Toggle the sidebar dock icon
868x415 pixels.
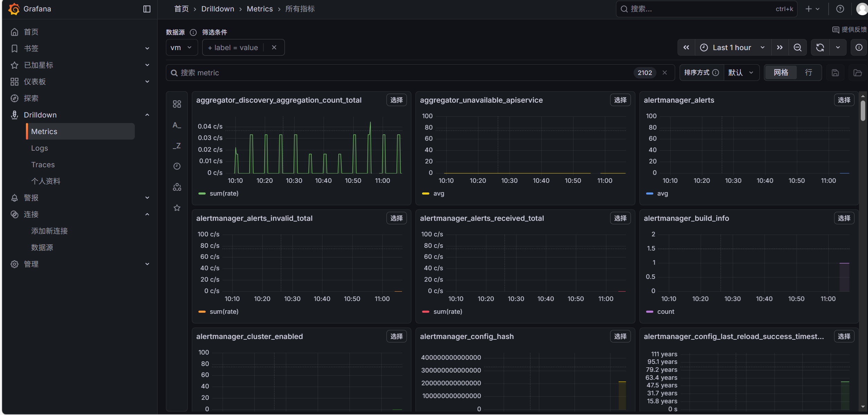[x=147, y=9]
